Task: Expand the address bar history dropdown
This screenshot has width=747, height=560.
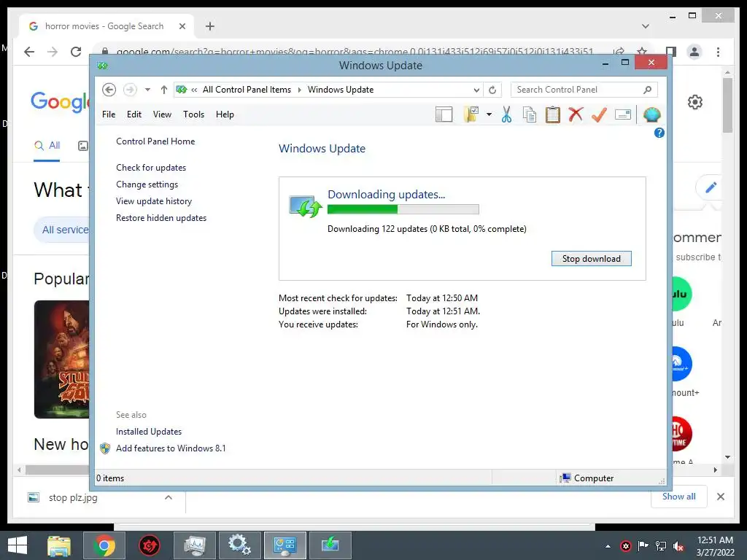Action: click(476, 90)
